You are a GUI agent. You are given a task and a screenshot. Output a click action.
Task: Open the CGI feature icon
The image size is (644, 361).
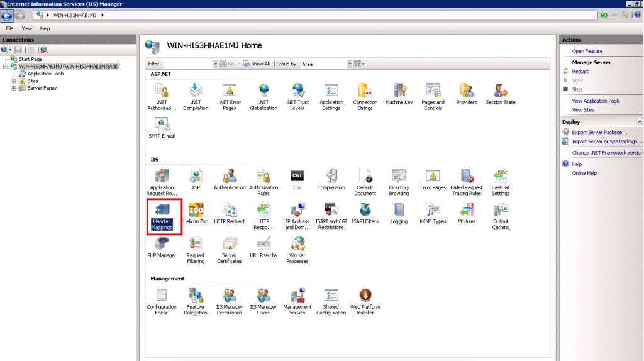coord(297,179)
